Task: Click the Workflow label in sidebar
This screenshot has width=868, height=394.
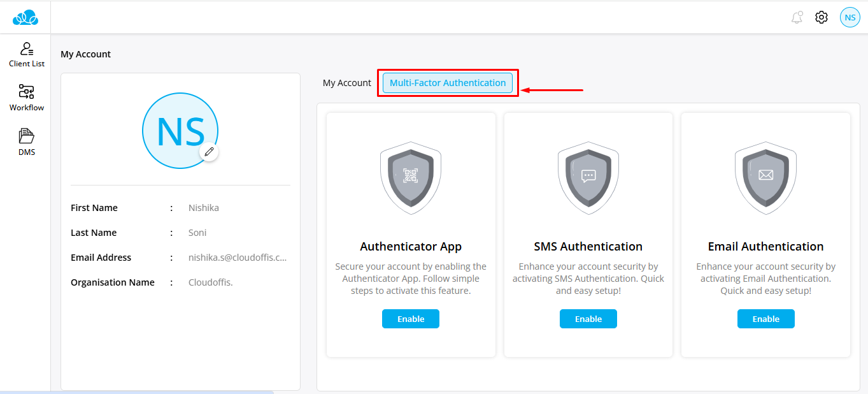Action: 27,108
